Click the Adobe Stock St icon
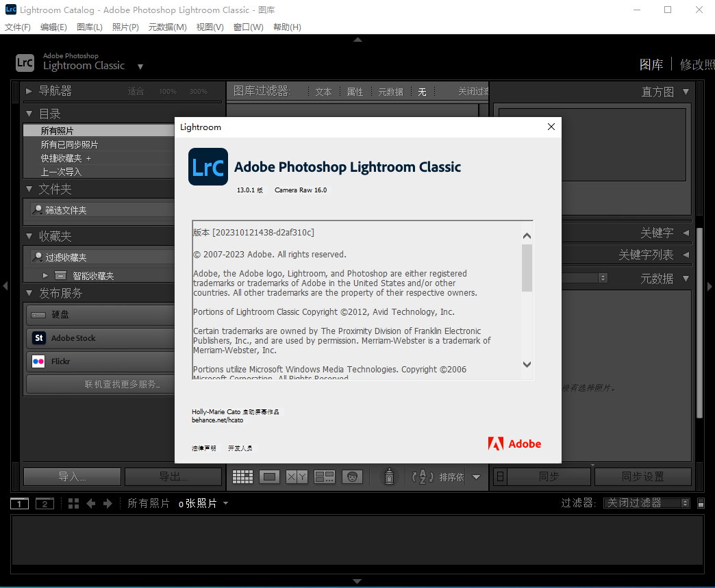Viewport: 715px width, 588px height. click(x=39, y=337)
